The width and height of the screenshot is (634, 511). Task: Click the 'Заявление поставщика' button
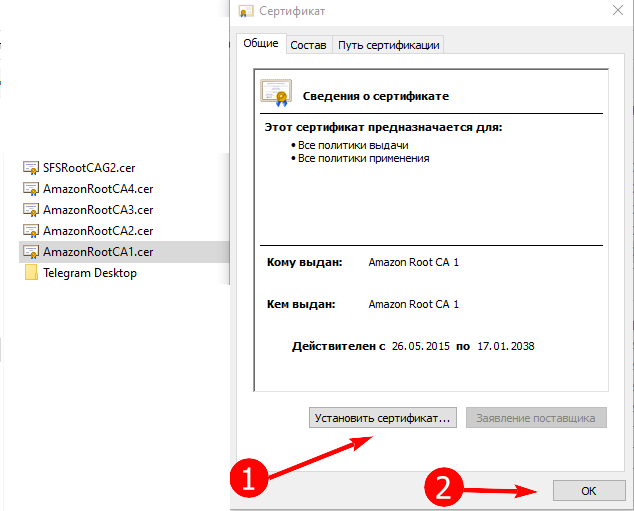536,418
